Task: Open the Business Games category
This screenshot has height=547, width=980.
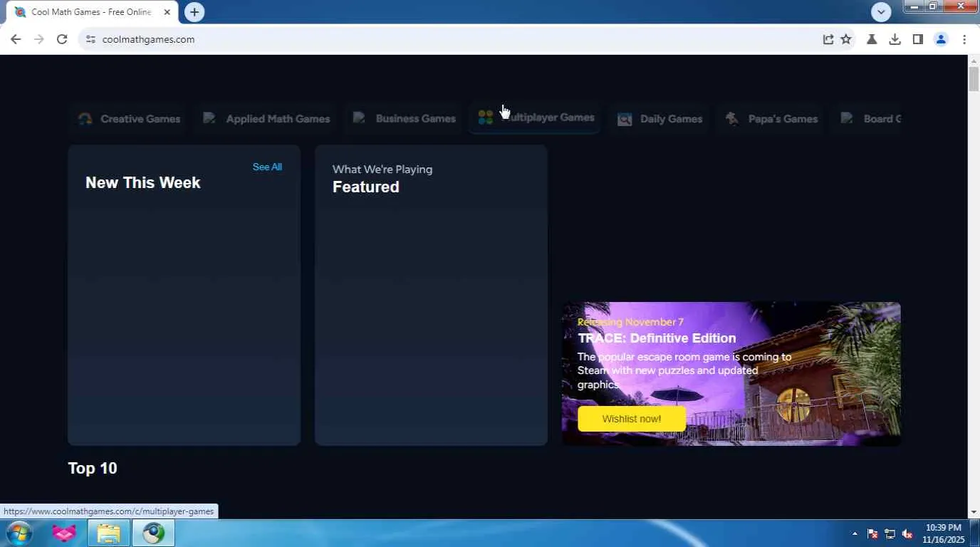Action: (405, 119)
